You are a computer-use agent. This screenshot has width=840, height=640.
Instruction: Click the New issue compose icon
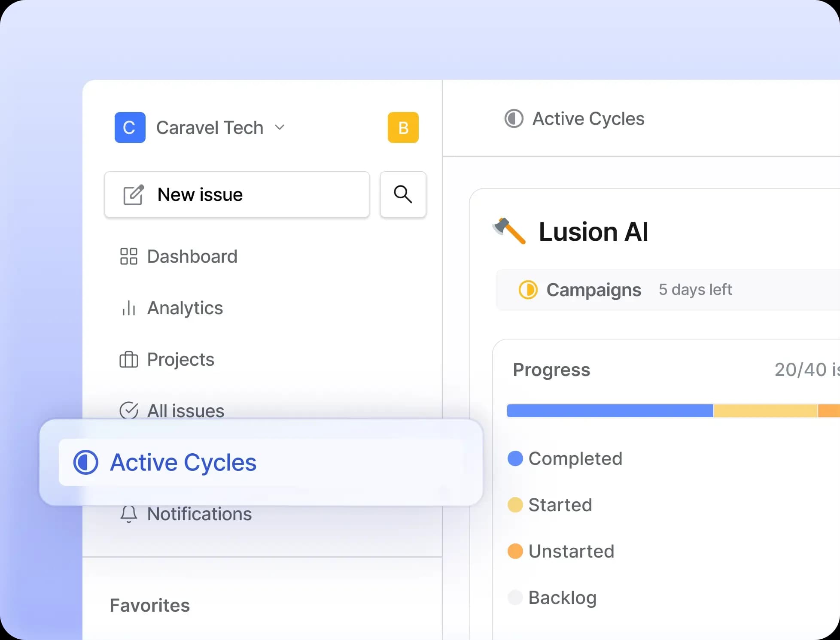(x=134, y=195)
